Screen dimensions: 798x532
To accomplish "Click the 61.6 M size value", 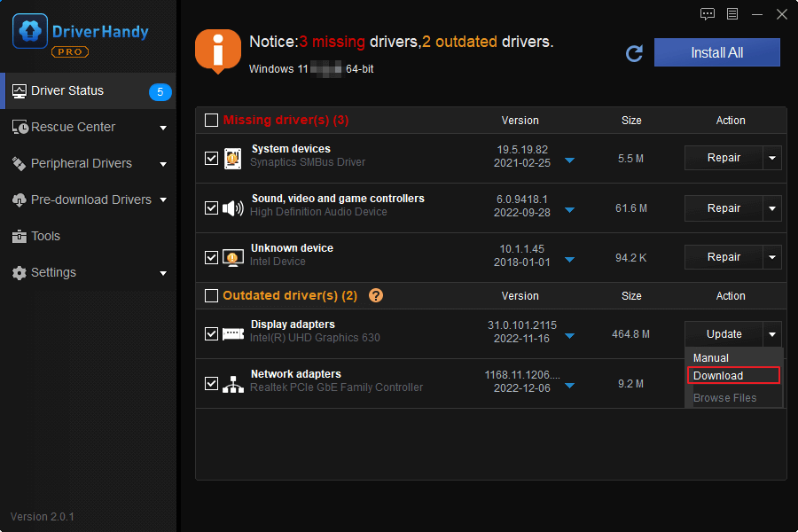I will 631,208.
